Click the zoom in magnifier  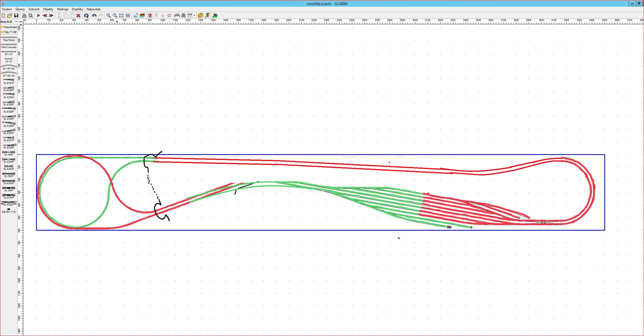(x=108, y=15)
